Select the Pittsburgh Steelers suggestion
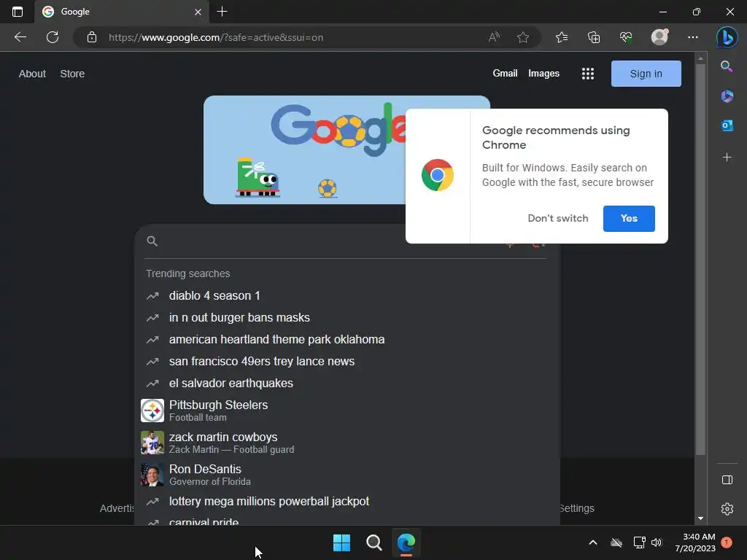 pyautogui.click(x=347, y=411)
